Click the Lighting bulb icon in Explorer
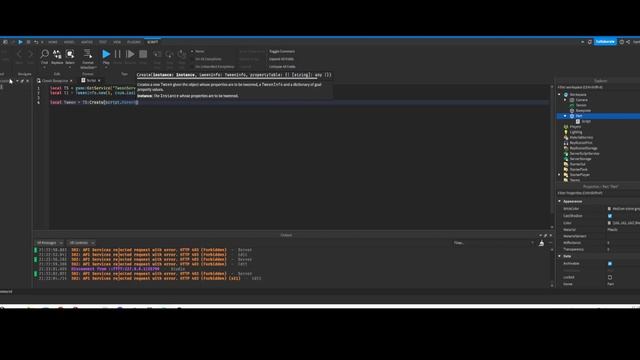 click(x=566, y=132)
